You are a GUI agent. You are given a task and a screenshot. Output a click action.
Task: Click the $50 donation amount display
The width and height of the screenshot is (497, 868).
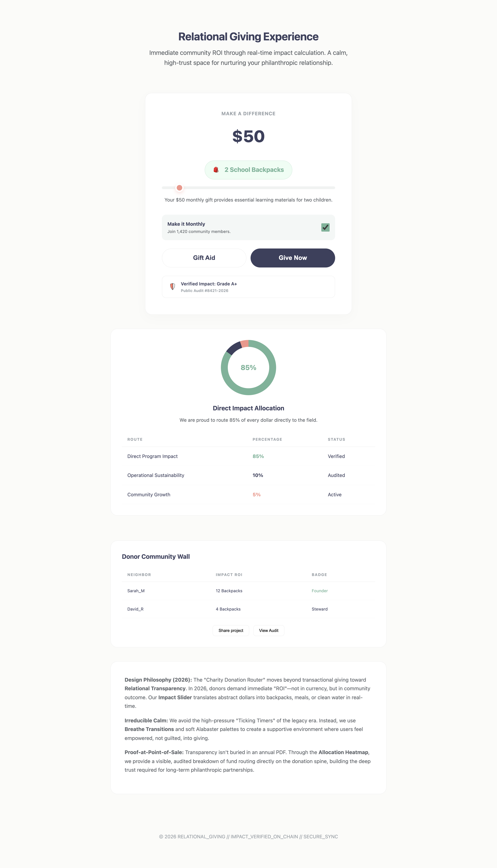point(248,136)
